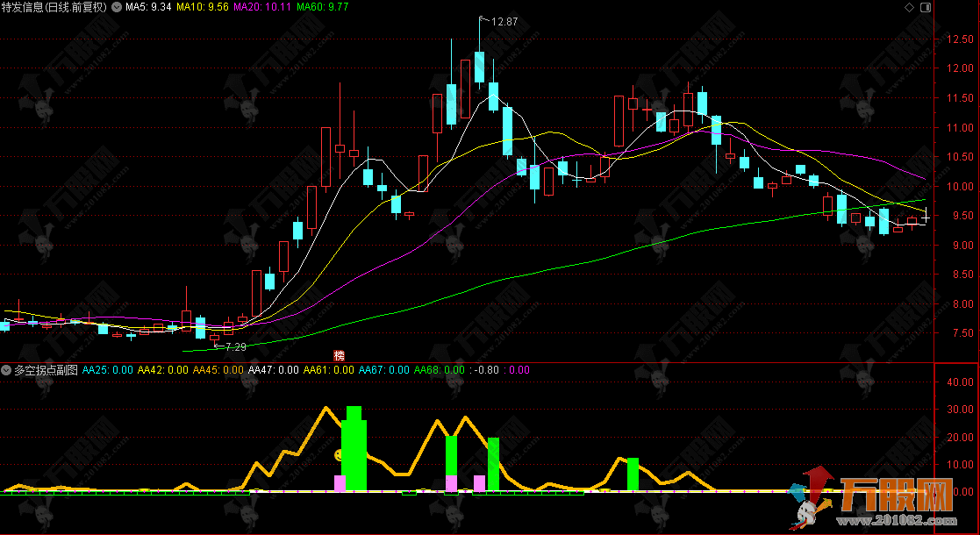Image resolution: width=980 pixels, height=535 pixels.
Task: Click the 多空拐点副图 sub-chart title
Action: click(x=46, y=370)
